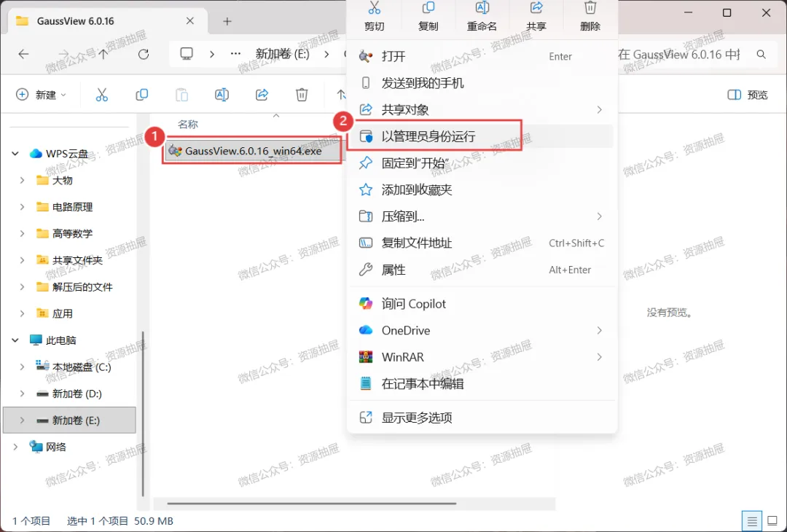Click the search magnifier icon
The image size is (787, 532).
point(761,54)
